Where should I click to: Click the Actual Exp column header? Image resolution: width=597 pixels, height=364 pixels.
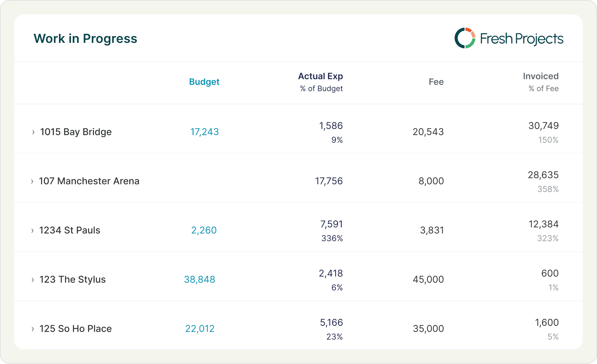(320, 76)
